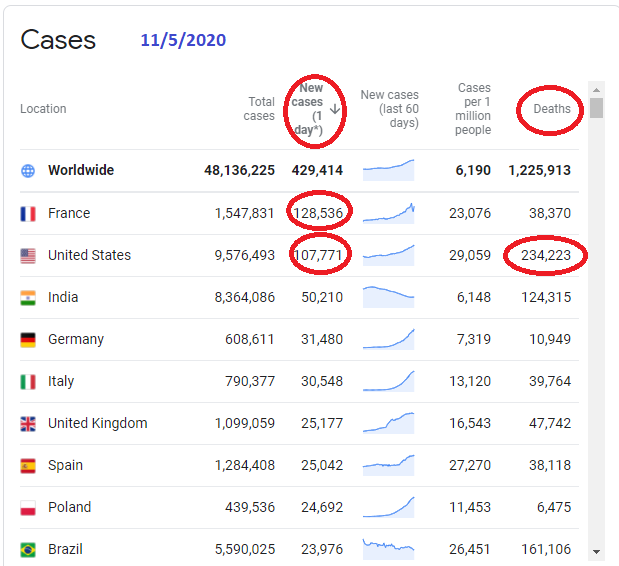This screenshot has width=619, height=566.
Task: Sort by Cases per 1 million people
Action: (473, 109)
